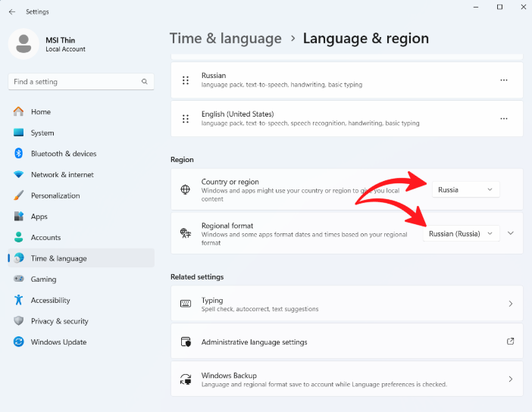This screenshot has height=412, width=532.
Task: Click the Bluetooth & devices icon
Action: coord(19,154)
